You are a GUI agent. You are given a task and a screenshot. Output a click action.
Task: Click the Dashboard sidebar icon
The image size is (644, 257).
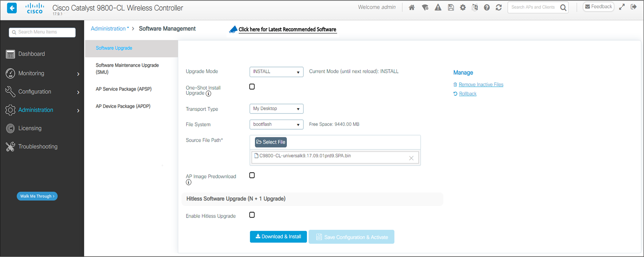point(10,54)
